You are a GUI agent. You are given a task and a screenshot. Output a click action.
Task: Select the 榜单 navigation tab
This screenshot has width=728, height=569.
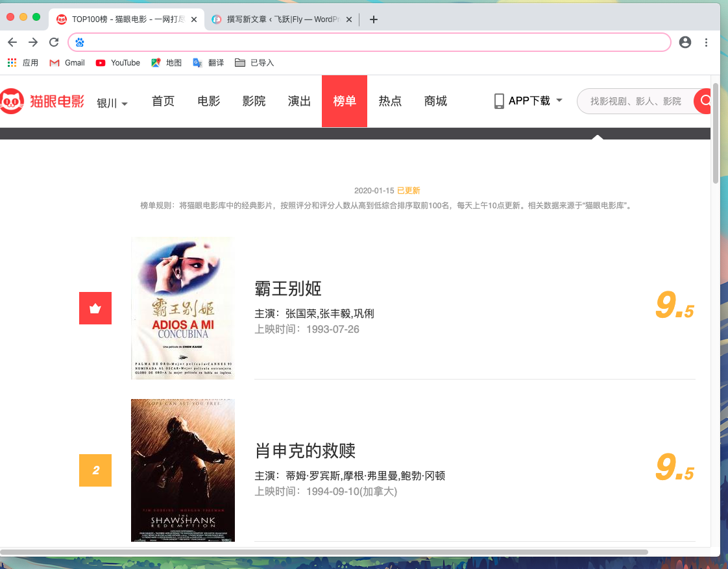click(345, 101)
